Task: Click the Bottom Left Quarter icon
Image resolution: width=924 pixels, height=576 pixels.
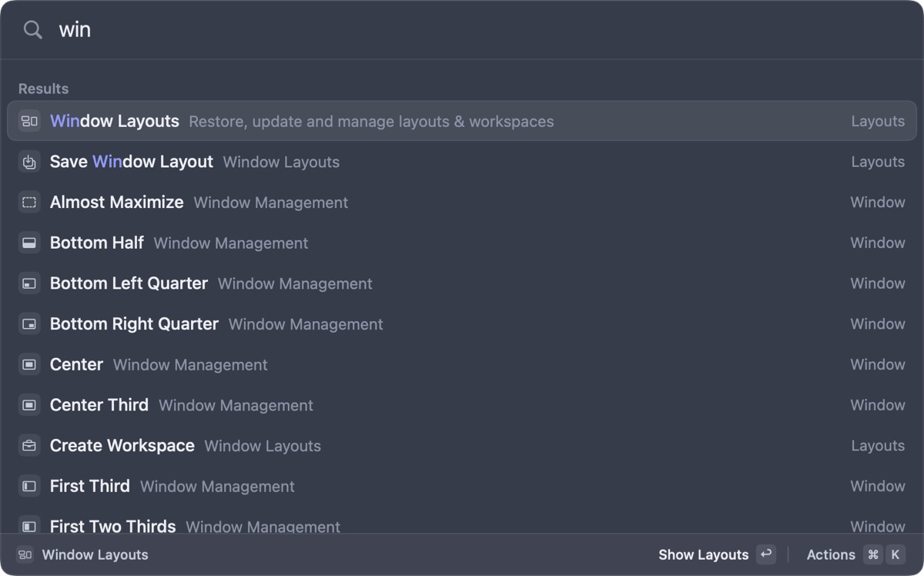Action: [x=29, y=283]
